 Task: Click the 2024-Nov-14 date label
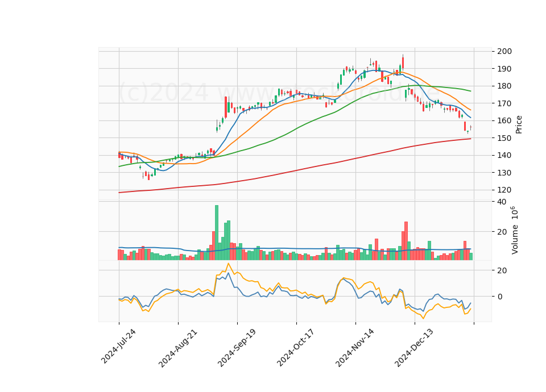pos(355,348)
